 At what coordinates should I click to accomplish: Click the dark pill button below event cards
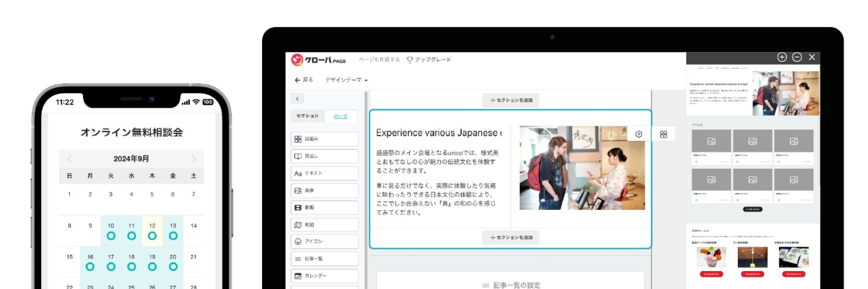tap(752, 209)
